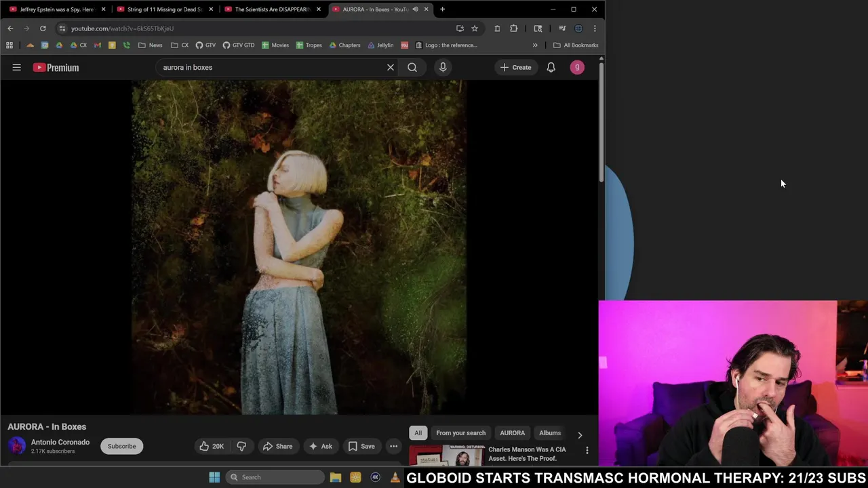868x488 pixels.
Task: Open a new browser tab
Action: point(442,9)
